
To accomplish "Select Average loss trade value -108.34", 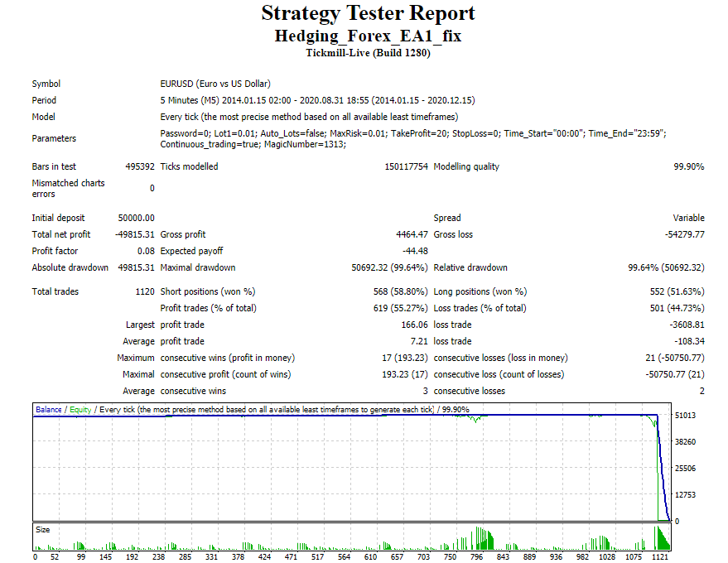I will [x=688, y=342].
